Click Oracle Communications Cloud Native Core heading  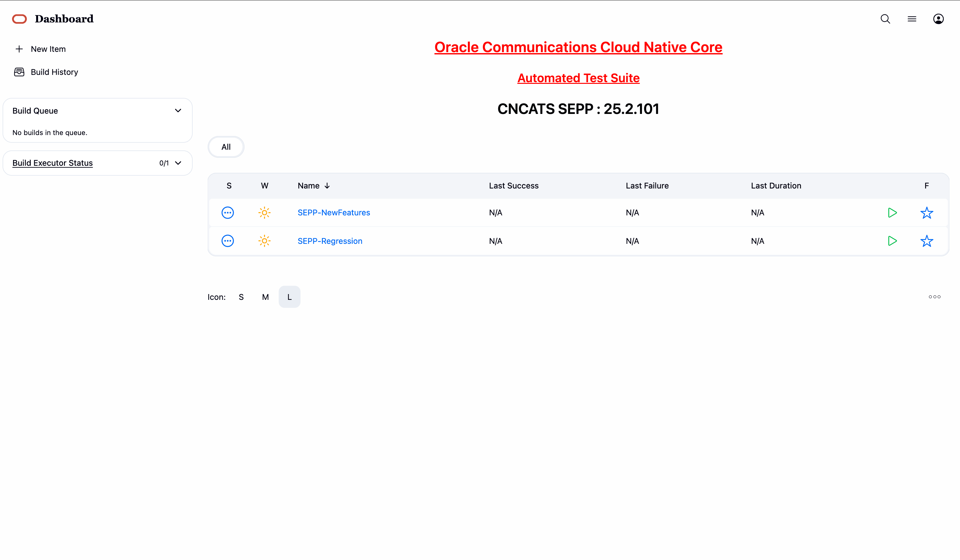(578, 47)
